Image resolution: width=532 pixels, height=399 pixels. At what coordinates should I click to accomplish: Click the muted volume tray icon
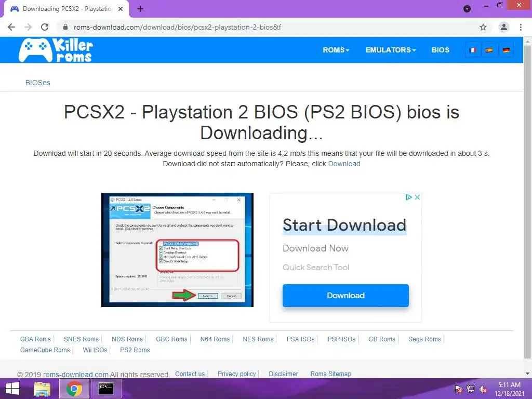coord(483,389)
